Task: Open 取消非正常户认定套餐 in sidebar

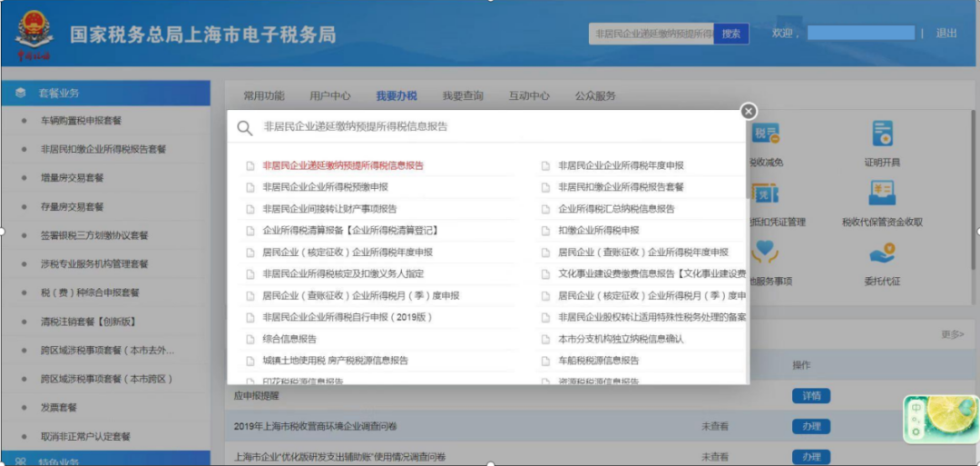Action: click(85, 437)
